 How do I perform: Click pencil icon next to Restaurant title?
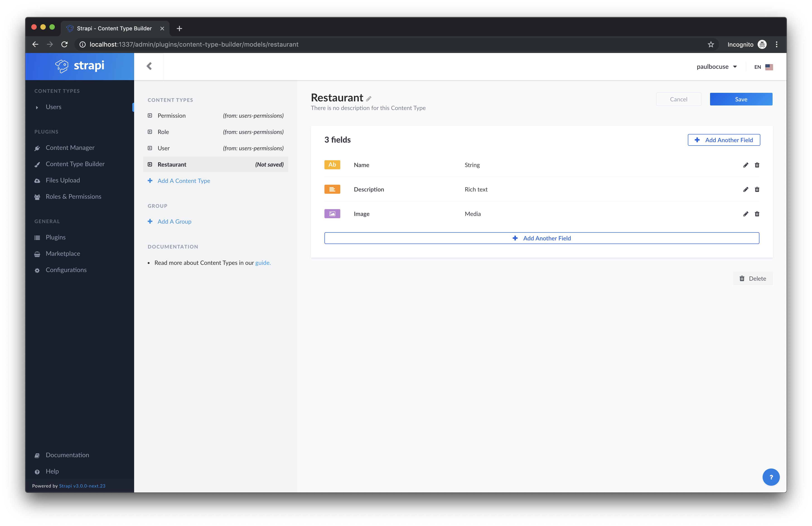coord(368,99)
